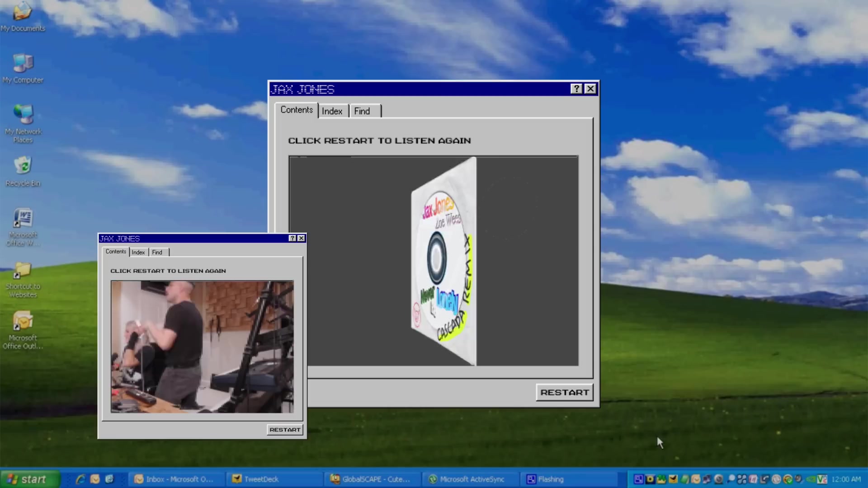Click the yellow-eye tray icon
868x488 pixels.
(x=650, y=479)
